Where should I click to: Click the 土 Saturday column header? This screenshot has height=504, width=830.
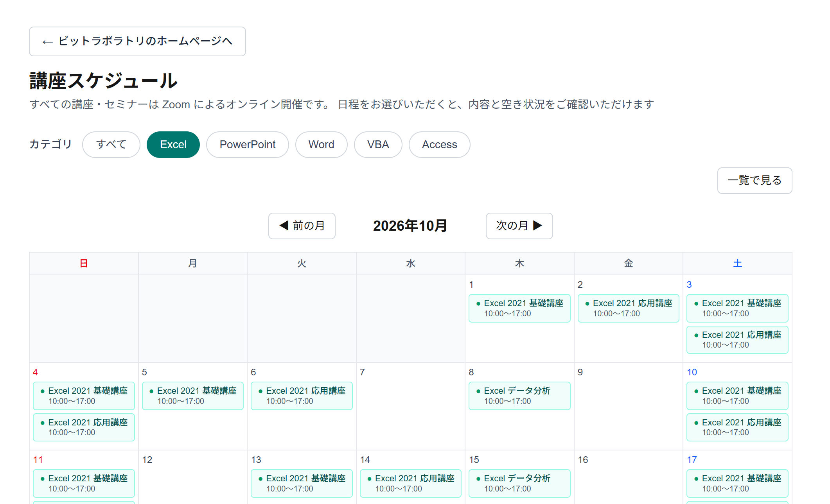737,264
